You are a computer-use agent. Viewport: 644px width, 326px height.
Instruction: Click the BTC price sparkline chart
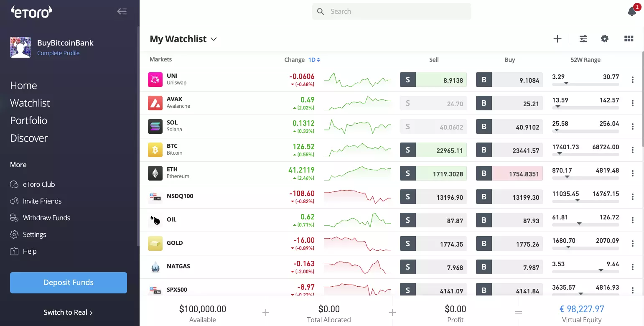357,150
